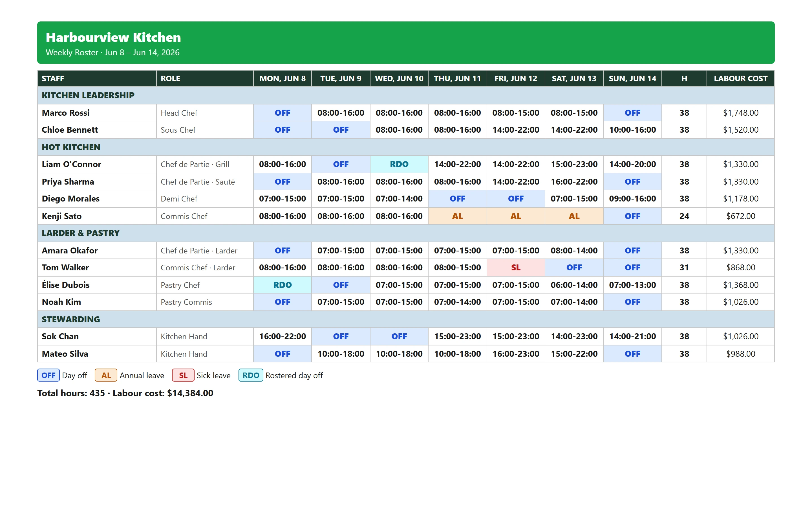
Task: Click Kenji Sato's Thursday AL cell
Action: pos(457,216)
